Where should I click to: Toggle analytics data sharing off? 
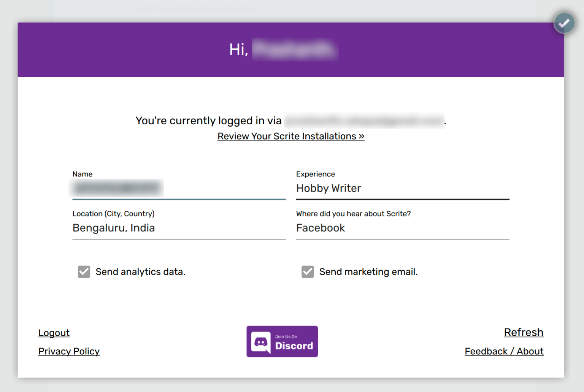point(84,271)
